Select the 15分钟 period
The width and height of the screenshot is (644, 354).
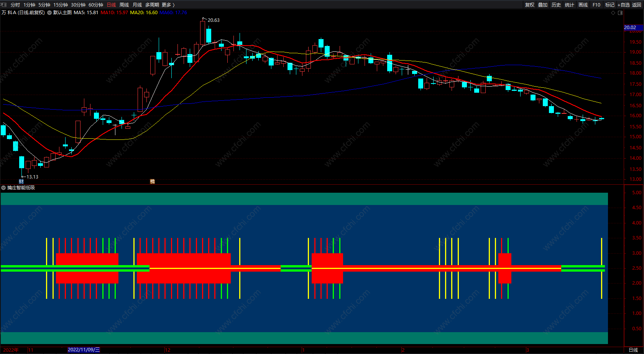coord(61,5)
